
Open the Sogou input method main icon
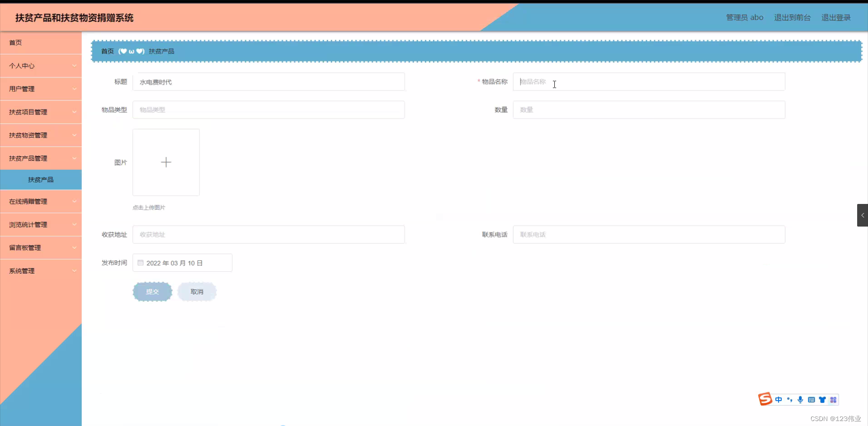tap(764, 399)
